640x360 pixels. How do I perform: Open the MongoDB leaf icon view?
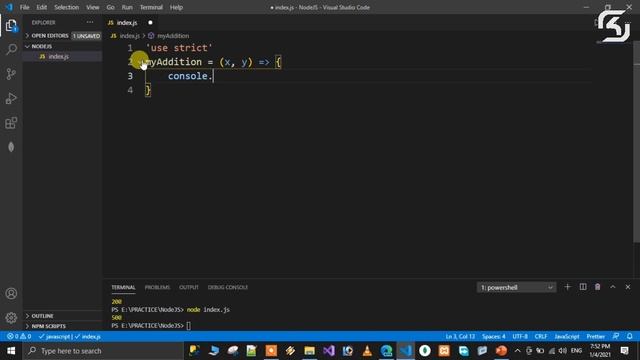(11, 147)
